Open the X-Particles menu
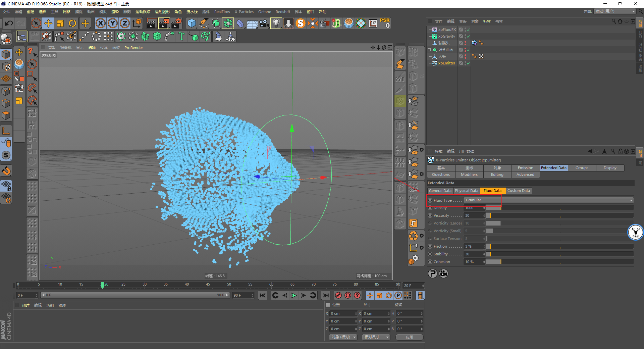 (x=244, y=12)
